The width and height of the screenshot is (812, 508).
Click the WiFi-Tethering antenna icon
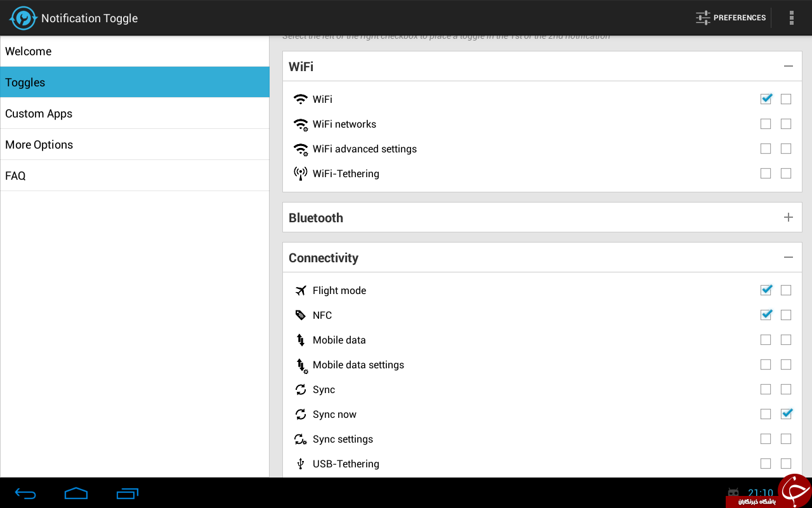point(301,174)
